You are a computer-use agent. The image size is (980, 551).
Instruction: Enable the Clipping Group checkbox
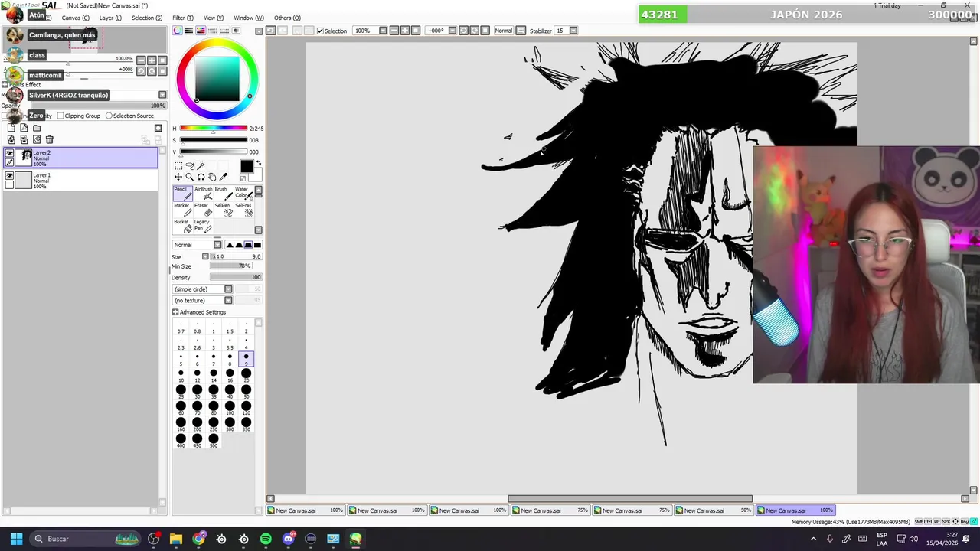[60, 116]
